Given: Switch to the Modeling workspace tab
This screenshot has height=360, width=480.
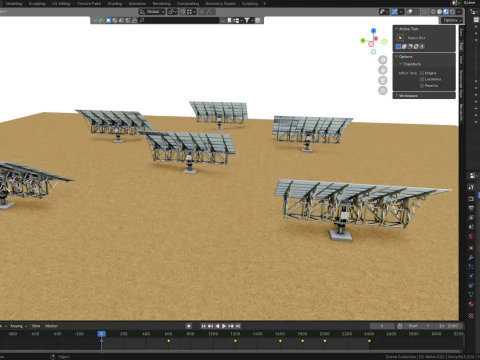Looking at the screenshot, I should [14, 3].
